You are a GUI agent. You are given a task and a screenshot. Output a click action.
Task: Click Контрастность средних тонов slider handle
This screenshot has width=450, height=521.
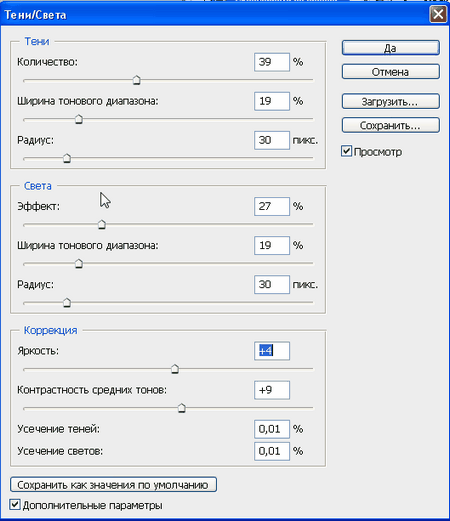pos(181,408)
